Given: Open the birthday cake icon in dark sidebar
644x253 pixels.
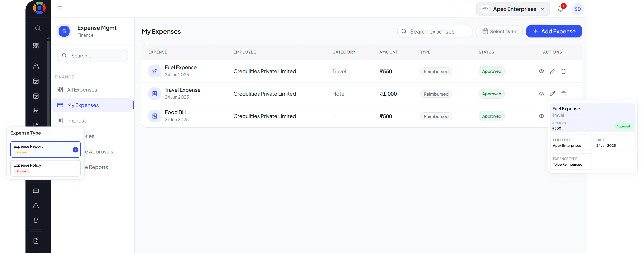Looking at the screenshot, I should point(36,111).
